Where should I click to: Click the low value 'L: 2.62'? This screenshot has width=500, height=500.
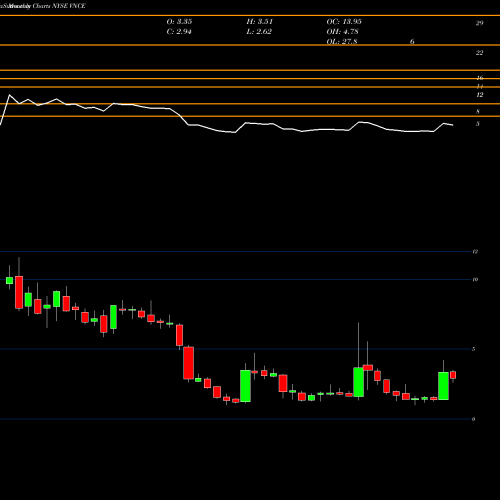click(259, 32)
